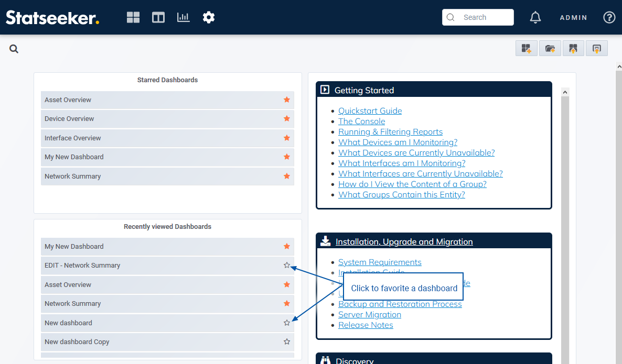The width and height of the screenshot is (622, 364).
Task: Open Interface Overview starred dashboard
Action: [73, 138]
